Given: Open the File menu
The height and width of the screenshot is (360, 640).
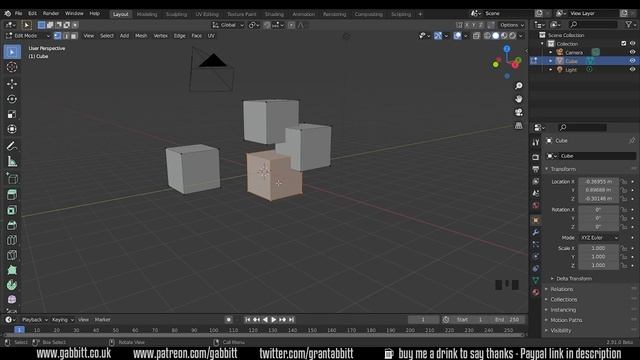Looking at the screenshot, I should point(18,13).
